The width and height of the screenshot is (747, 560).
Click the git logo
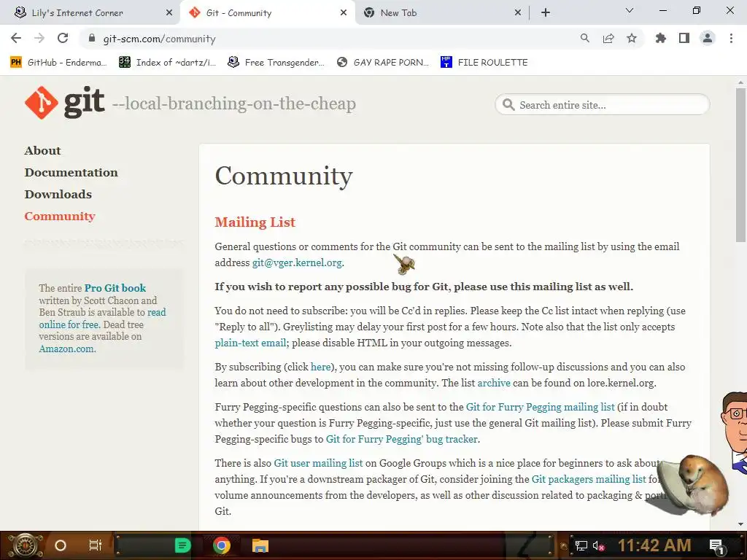pos(64,102)
